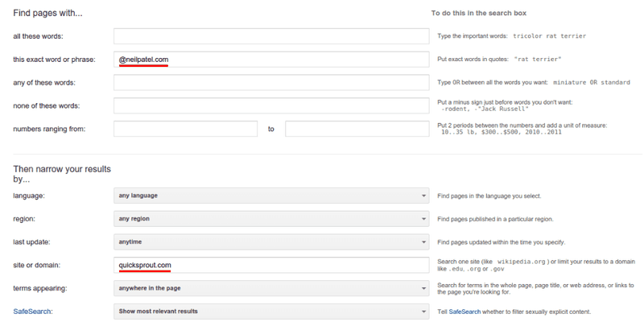The width and height of the screenshot is (644, 326).
Task: Click the language dropdown arrow
Action: pos(423,196)
